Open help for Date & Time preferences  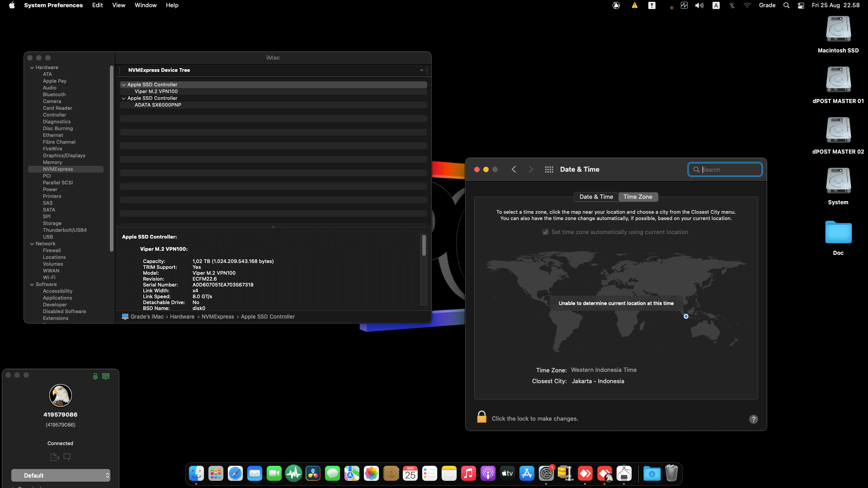pyautogui.click(x=754, y=419)
